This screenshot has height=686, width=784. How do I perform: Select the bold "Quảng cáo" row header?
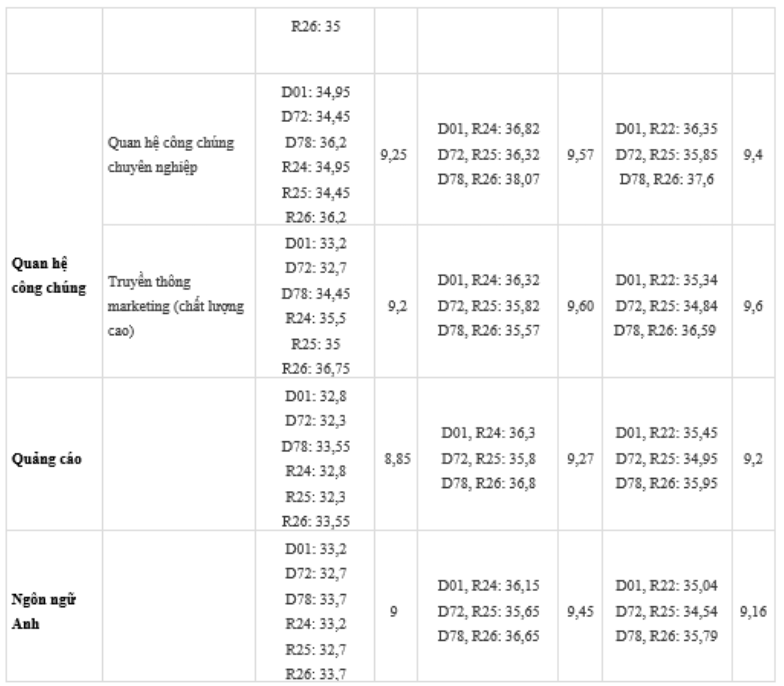pyautogui.click(x=47, y=459)
